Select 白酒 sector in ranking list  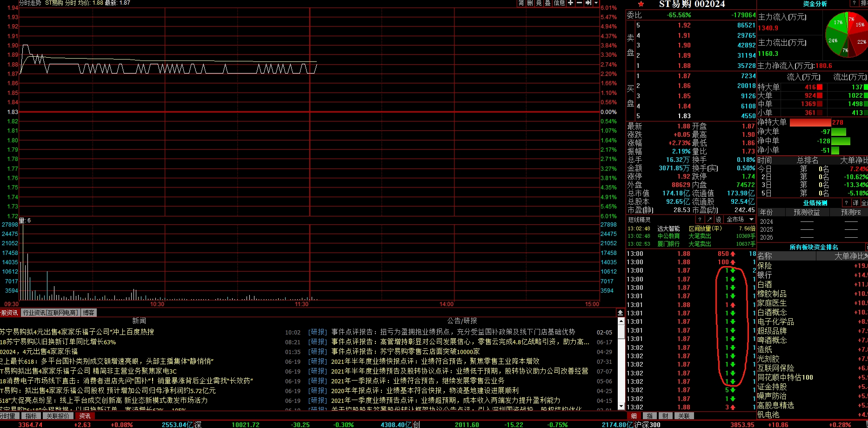click(765, 284)
